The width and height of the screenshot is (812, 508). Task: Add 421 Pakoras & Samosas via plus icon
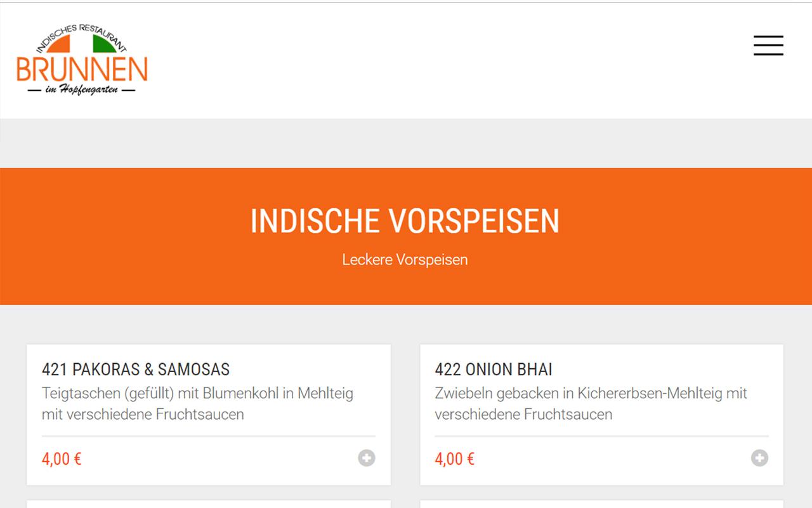(367, 458)
